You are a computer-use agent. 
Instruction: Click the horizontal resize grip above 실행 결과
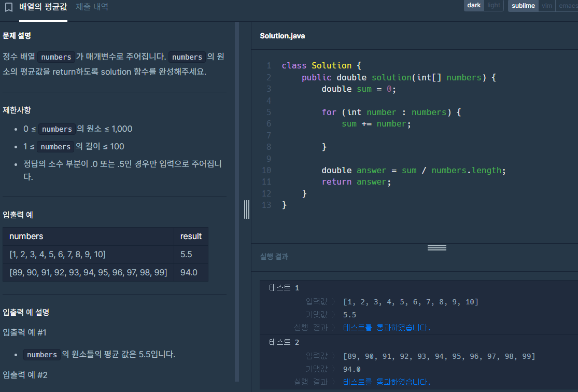click(437, 248)
